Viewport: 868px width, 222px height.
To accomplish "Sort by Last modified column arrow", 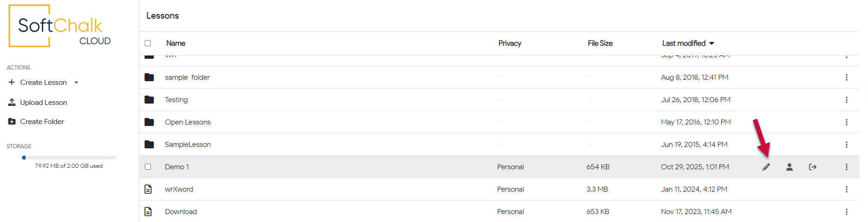I will click(712, 43).
